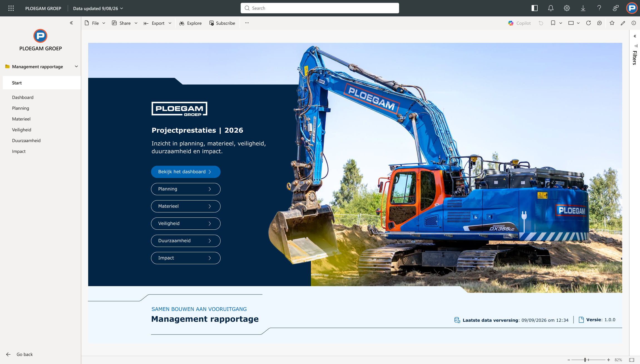The height and width of the screenshot is (364, 640).
Task: Reset report with undo arrow icon
Action: point(541,23)
